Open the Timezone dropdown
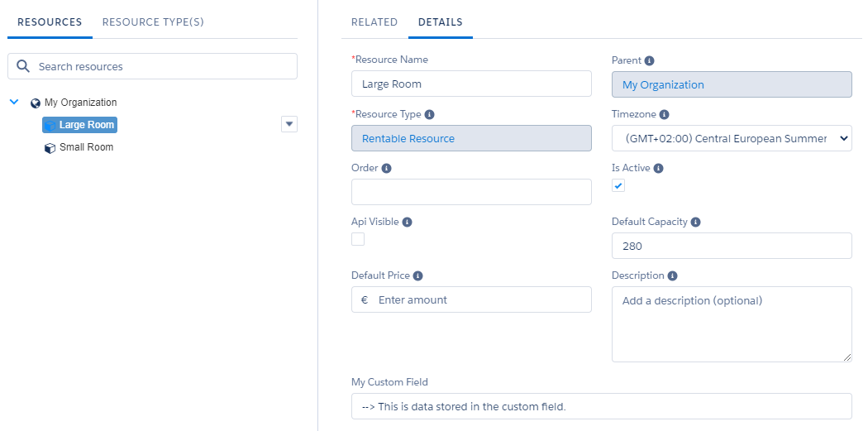868x431 pixels. (x=731, y=139)
